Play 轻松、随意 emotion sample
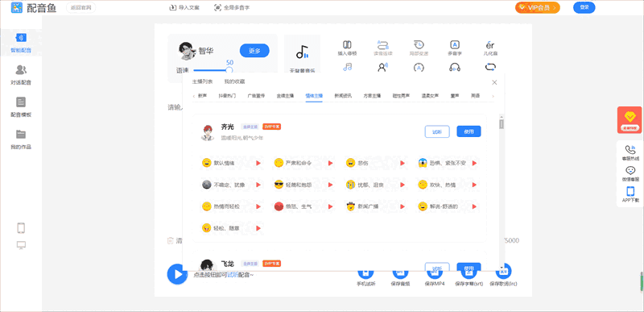This screenshot has height=312, width=644. [258, 227]
